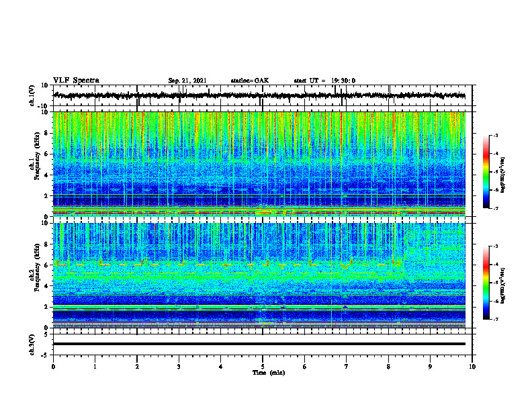
Task: Click time axis tick label "9"
Action: point(430,367)
